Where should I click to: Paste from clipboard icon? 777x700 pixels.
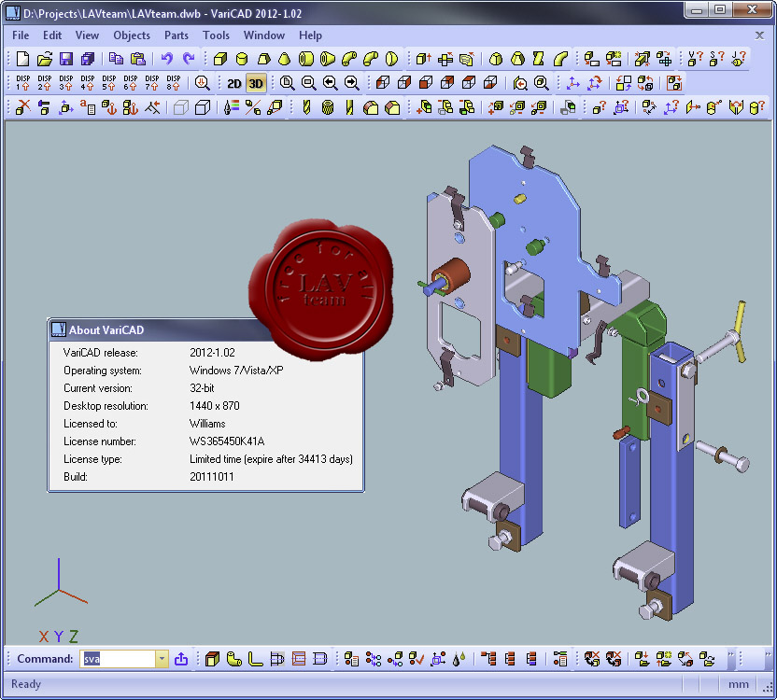[138, 59]
